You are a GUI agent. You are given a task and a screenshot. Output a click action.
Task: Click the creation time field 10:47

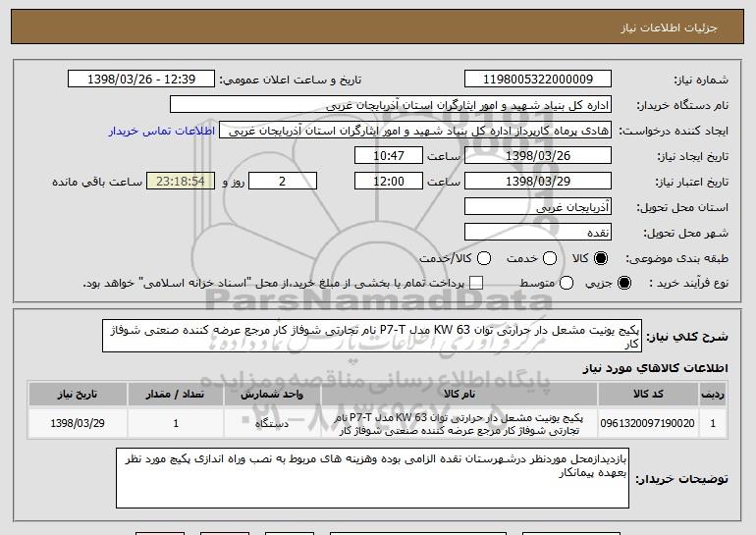coord(389,156)
